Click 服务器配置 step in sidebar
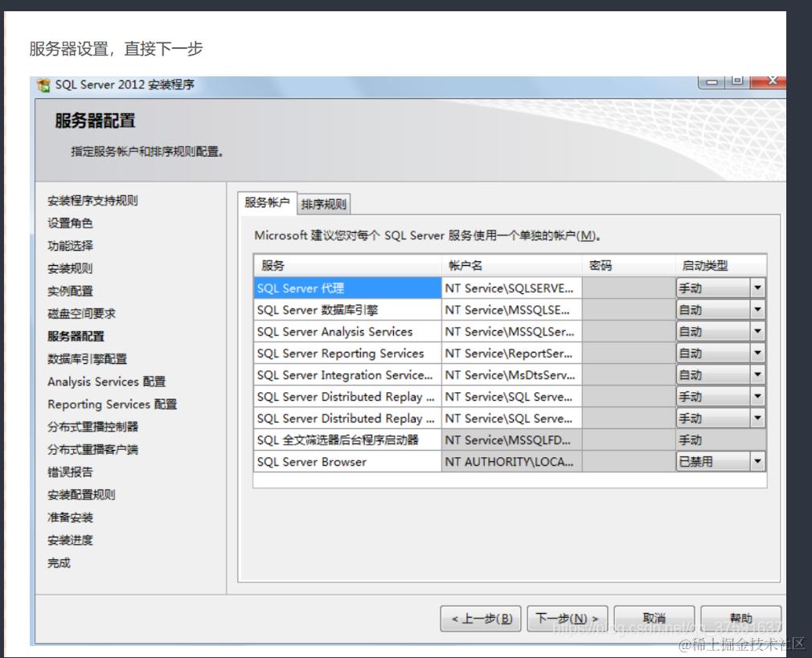This screenshot has width=812, height=658. pos(76,337)
